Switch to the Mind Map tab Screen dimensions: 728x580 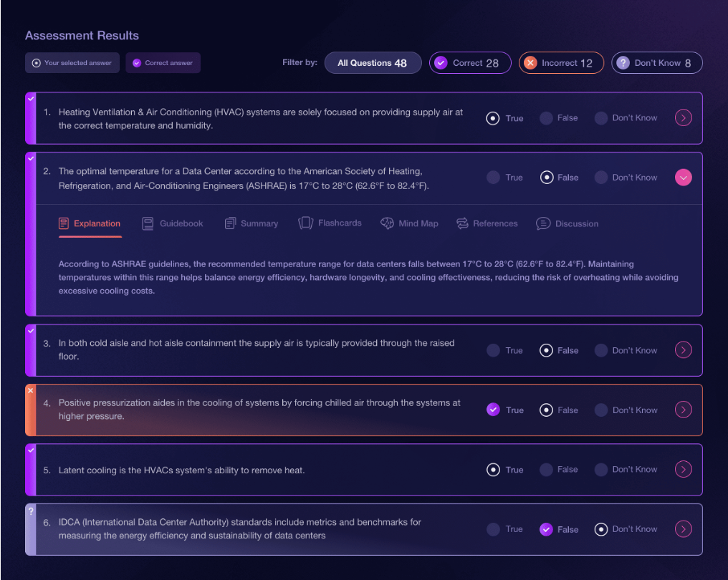pos(410,223)
